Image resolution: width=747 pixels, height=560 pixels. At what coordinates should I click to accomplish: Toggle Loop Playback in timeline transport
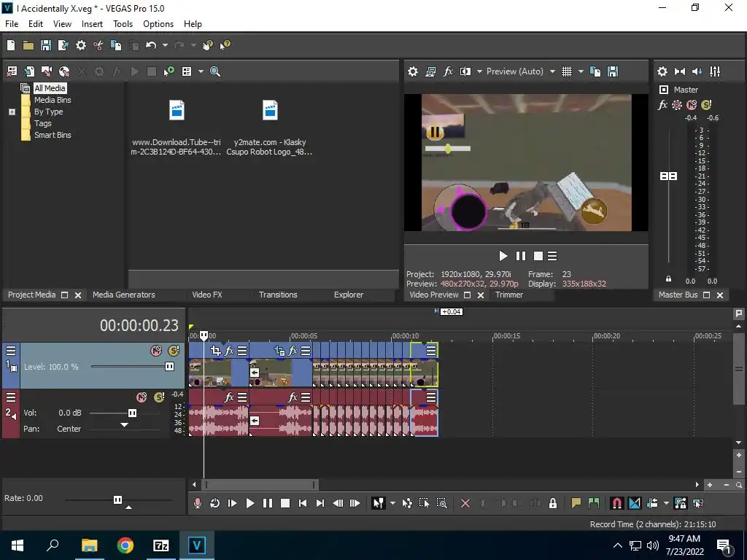pyautogui.click(x=215, y=503)
